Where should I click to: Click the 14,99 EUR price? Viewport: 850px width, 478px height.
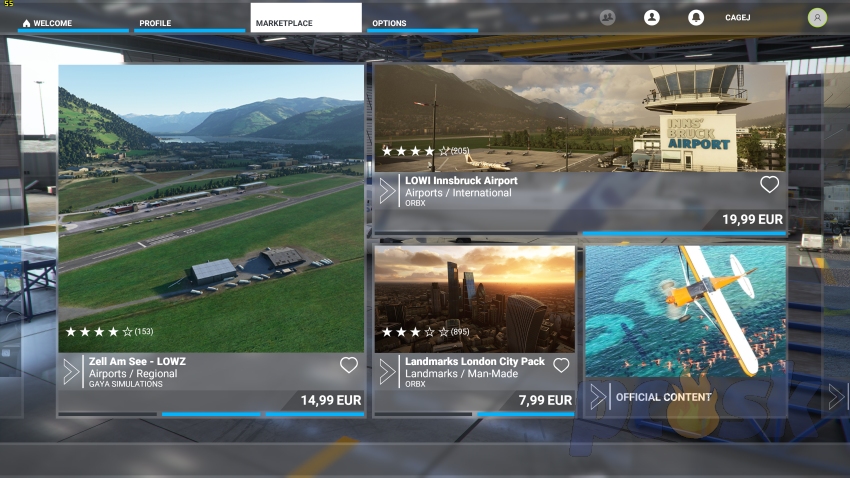331,401
